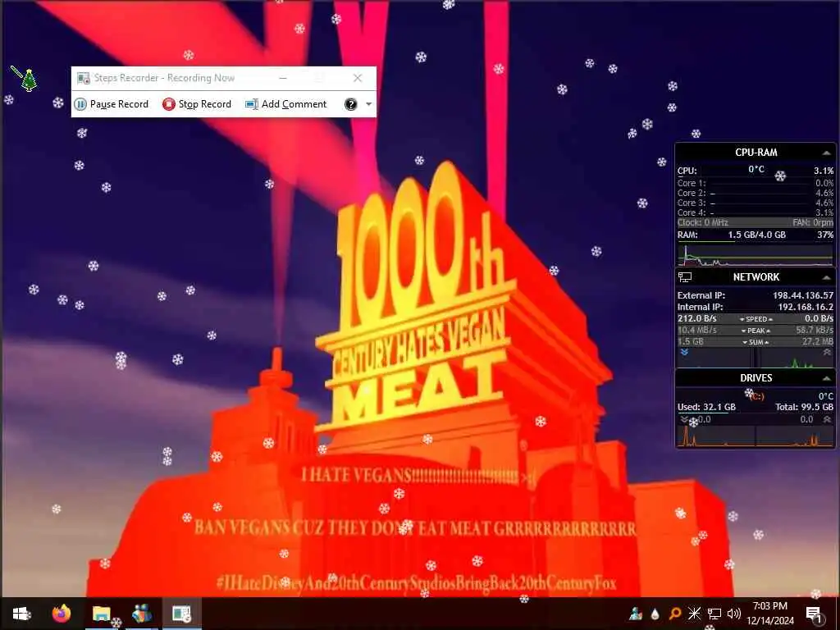Open the dropdown arrow beside help icon

point(368,104)
